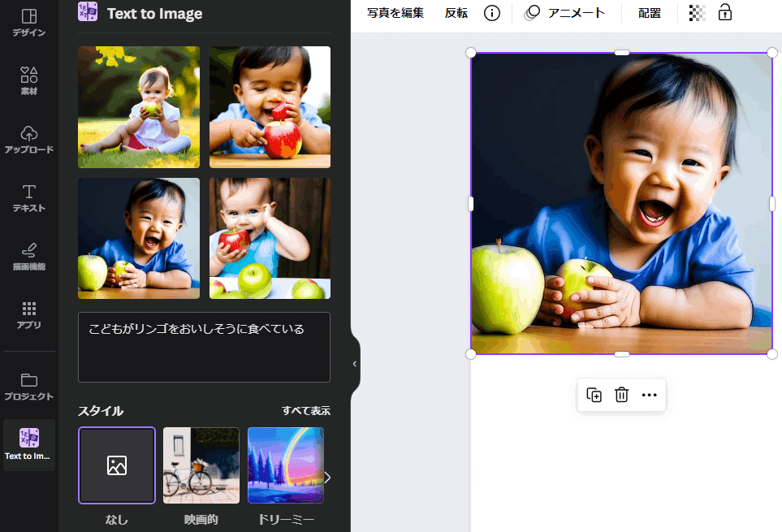This screenshot has height=532, width=782.
Task: Click the prompt text input field
Action: tap(204, 347)
